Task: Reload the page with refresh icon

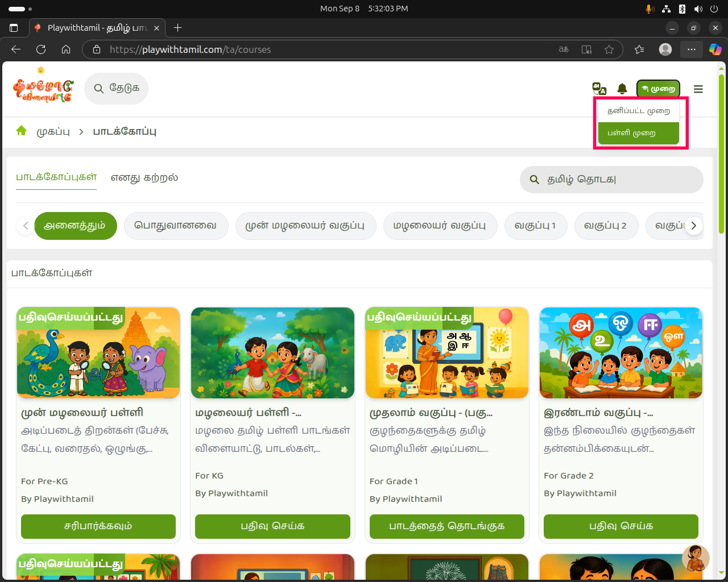Action: tap(41, 49)
